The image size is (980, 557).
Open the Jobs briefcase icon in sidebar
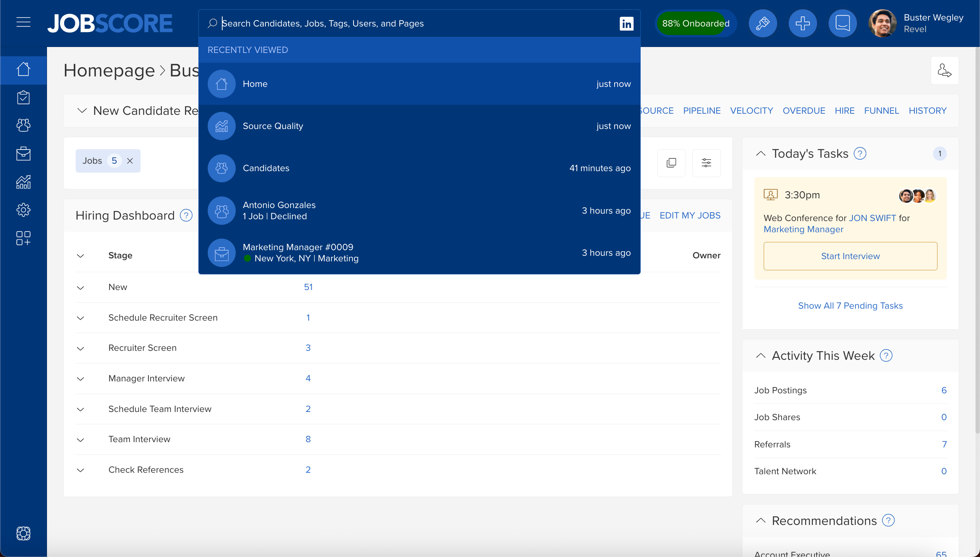click(23, 154)
